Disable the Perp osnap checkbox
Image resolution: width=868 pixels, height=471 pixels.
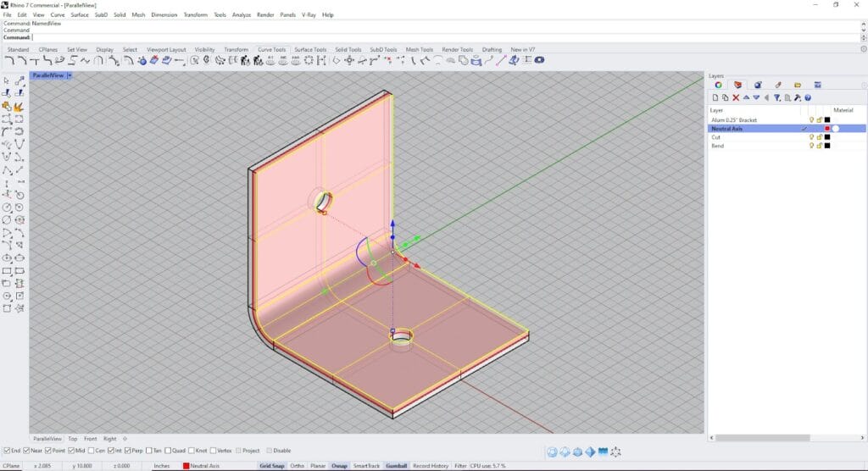coord(127,451)
